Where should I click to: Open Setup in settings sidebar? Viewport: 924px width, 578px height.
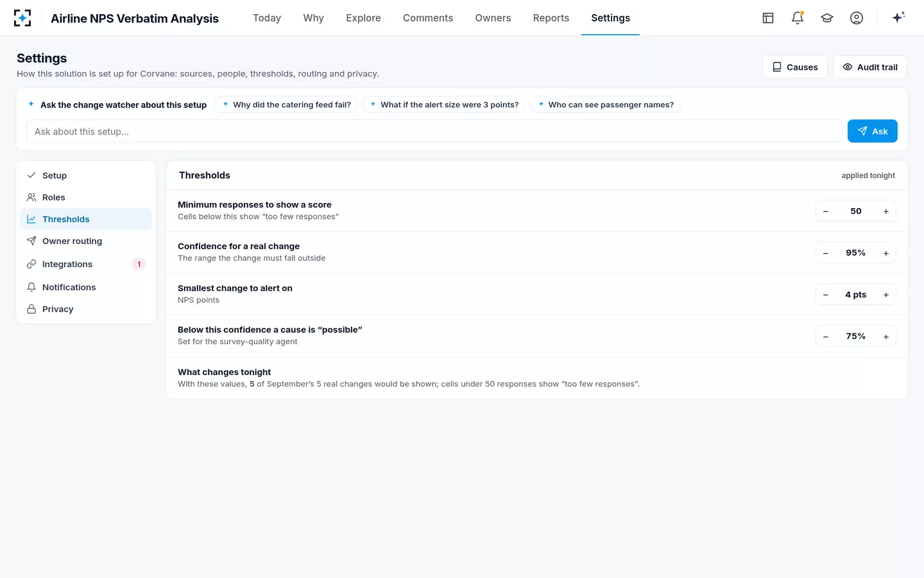click(x=86, y=175)
